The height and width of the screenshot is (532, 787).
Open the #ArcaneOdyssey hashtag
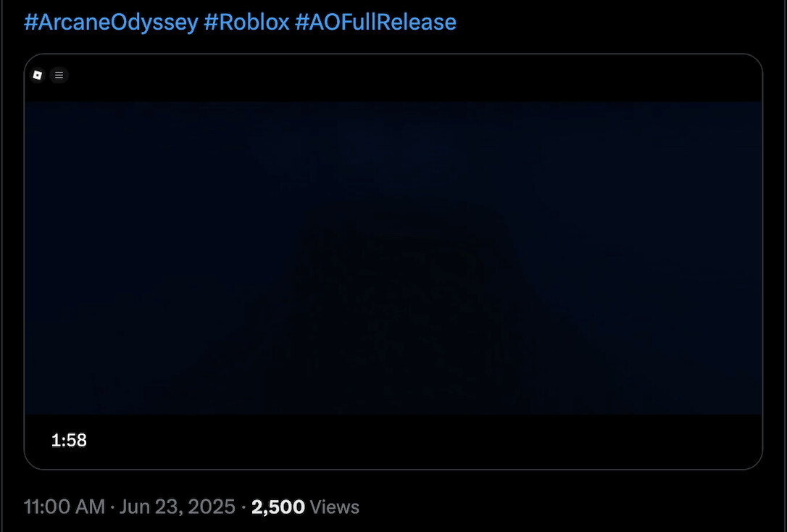[x=111, y=22]
